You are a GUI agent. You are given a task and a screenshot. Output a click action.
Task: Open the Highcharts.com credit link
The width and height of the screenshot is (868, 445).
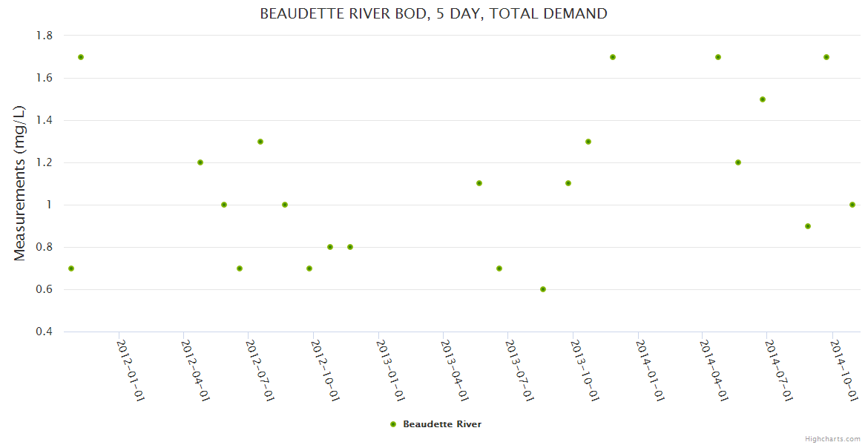point(832,438)
